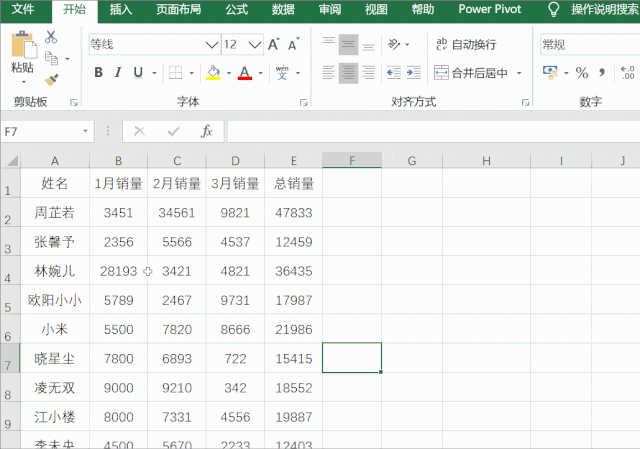Open the 常规 number format box
This screenshot has height=449, width=640.
(590, 44)
